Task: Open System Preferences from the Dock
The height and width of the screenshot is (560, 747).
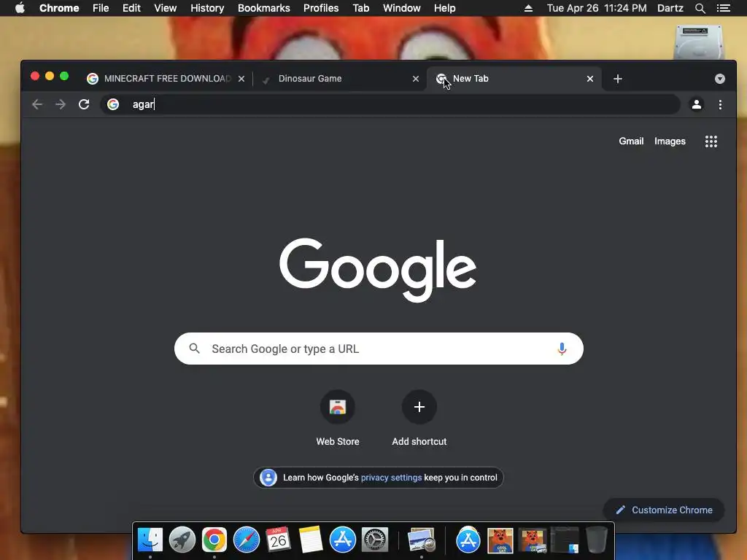Action: pos(375,540)
